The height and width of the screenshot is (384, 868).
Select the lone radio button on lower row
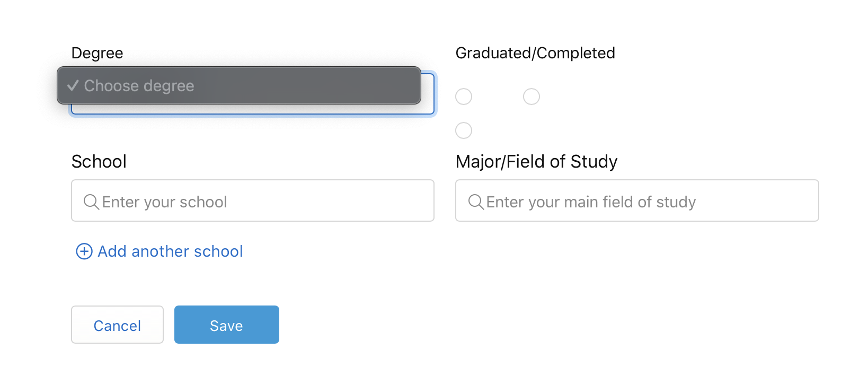coord(464,130)
